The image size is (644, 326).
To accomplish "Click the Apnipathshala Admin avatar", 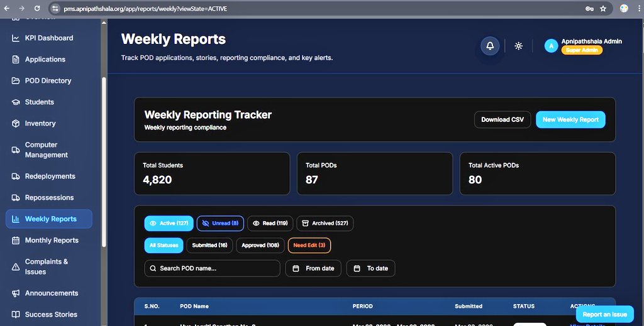I will pos(551,46).
